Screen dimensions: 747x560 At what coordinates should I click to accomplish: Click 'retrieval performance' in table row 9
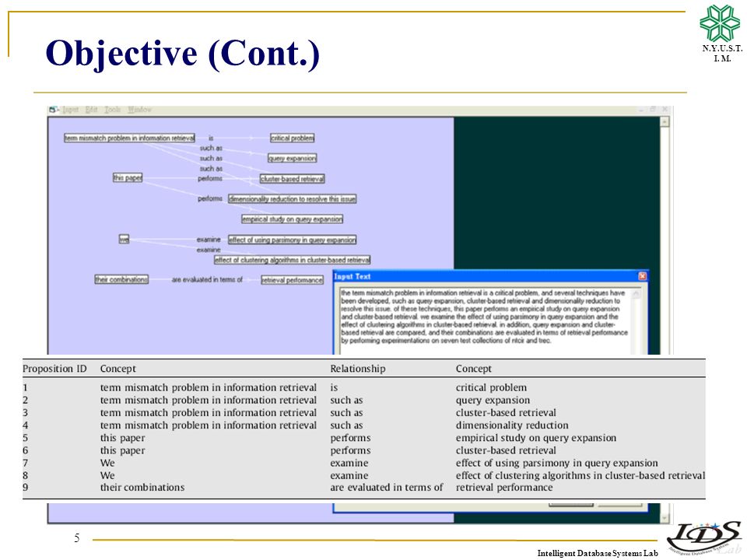click(x=504, y=488)
